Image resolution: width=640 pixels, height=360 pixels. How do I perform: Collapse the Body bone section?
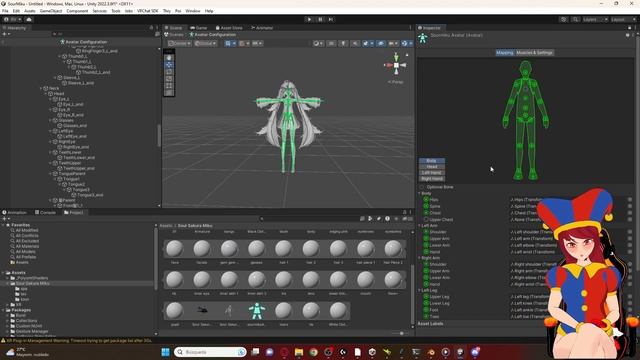pos(420,193)
